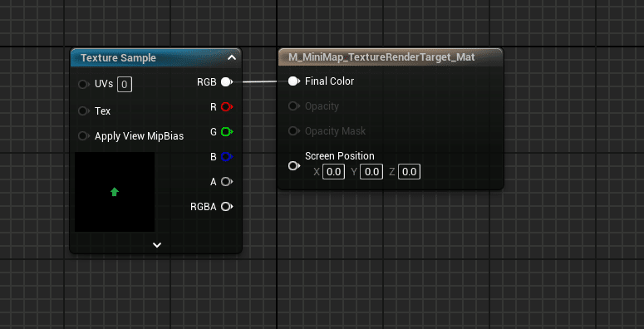Click the Final Color label
The width and height of the screenshot is (644, 329).
point(329,81)
